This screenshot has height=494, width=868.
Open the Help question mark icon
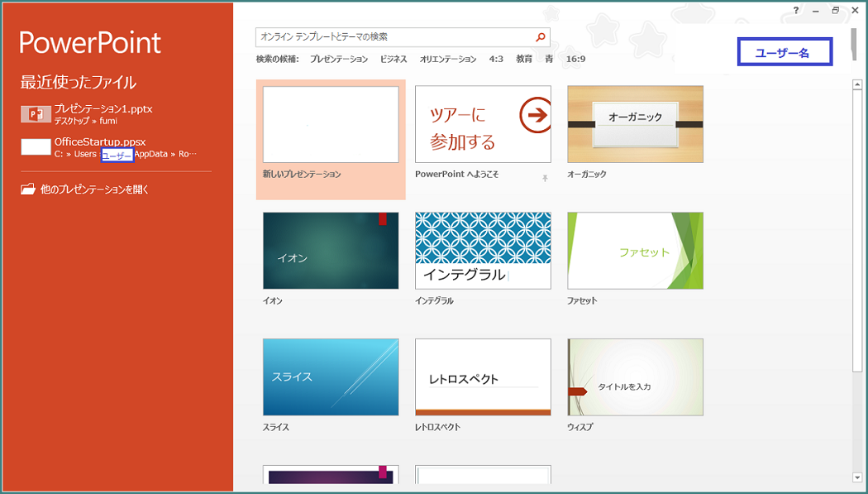[796, 11]
